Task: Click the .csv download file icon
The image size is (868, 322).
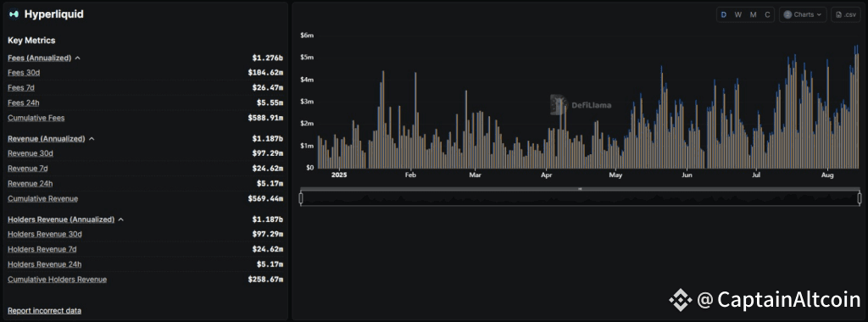Action: (x=838, y=15)
